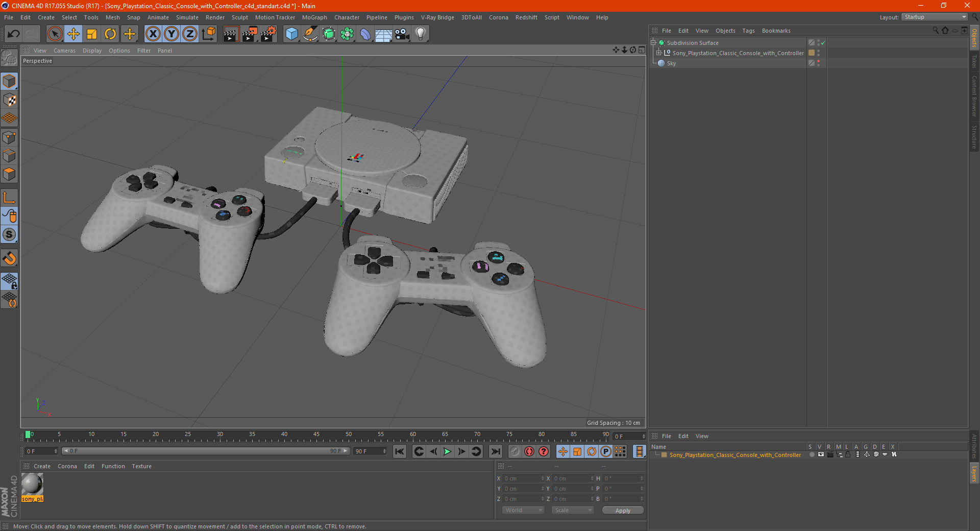Go to start of animation

pos(400,451)
